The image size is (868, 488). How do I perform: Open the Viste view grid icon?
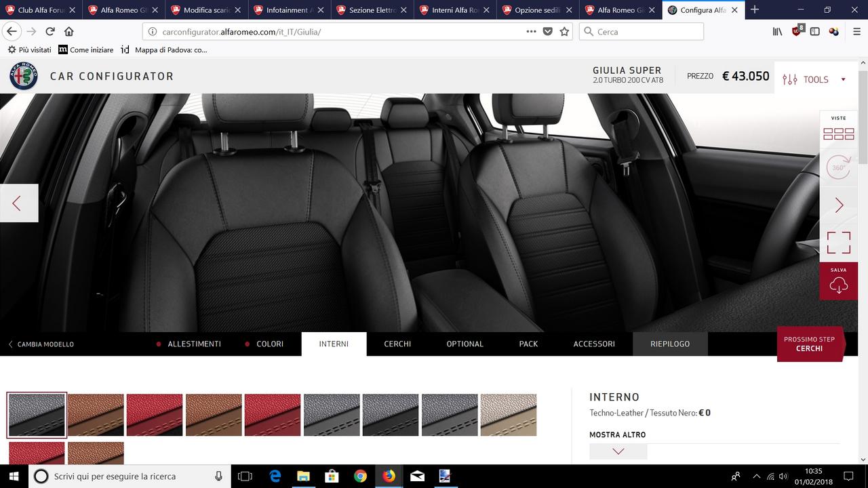point(839,134)
